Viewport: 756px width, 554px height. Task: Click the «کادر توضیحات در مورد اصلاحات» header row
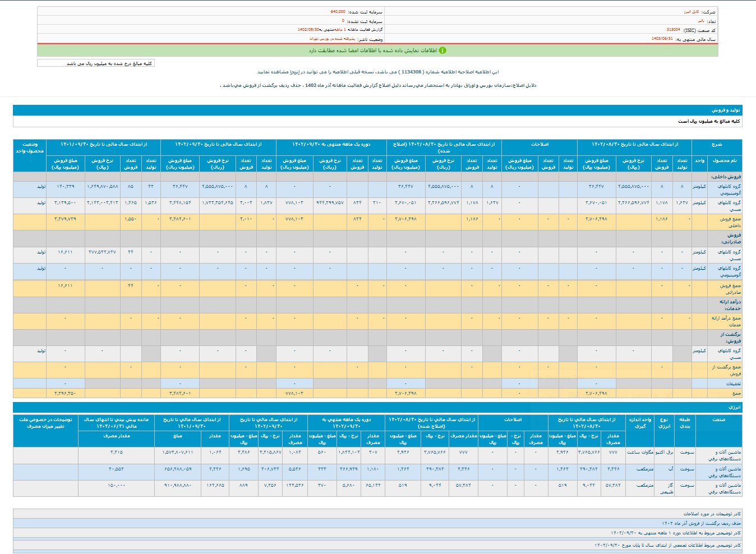click(711, 514)
